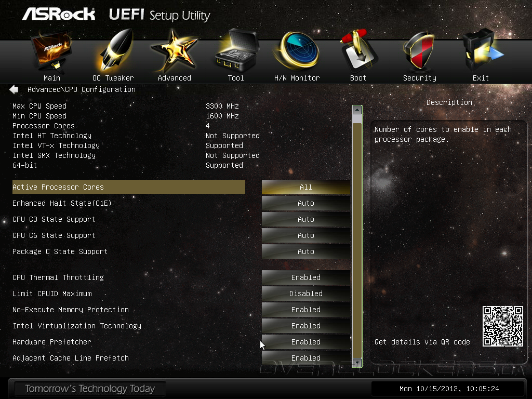Switch to the Exit tab label
This screenshot has height=399, width=532.
[481, 78]
